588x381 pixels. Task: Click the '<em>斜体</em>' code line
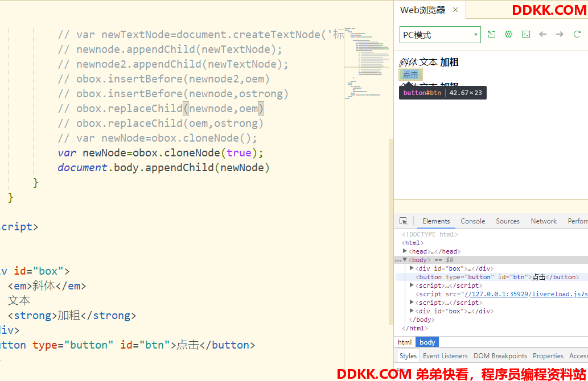(47, 286)
